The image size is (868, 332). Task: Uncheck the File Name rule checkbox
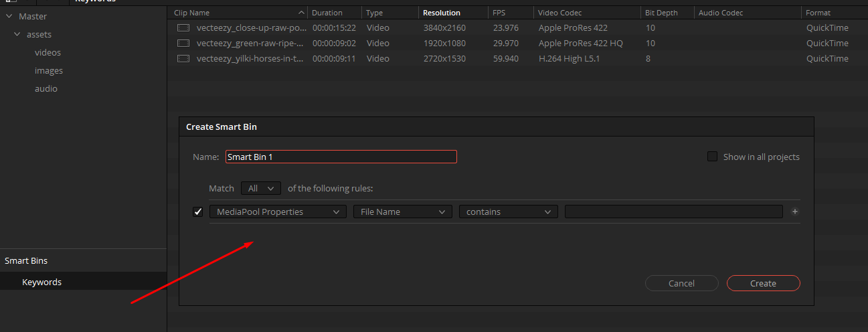[198, 212]
